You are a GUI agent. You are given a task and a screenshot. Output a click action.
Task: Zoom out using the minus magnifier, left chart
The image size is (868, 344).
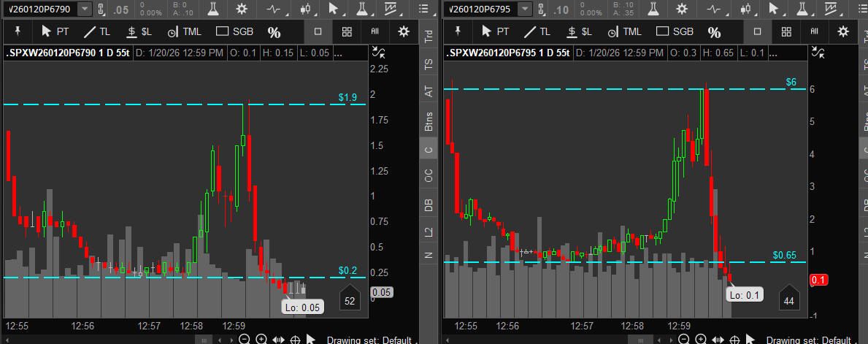click(245, 340)
